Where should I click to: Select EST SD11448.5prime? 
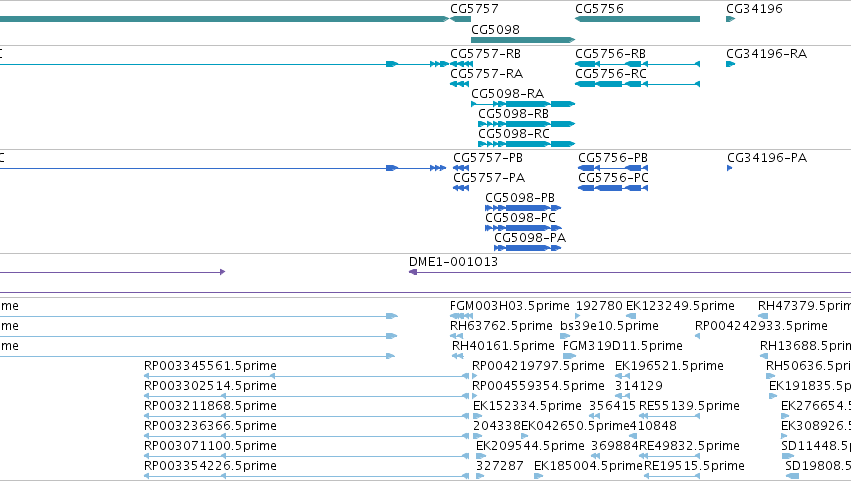click(x=816, y=446)
